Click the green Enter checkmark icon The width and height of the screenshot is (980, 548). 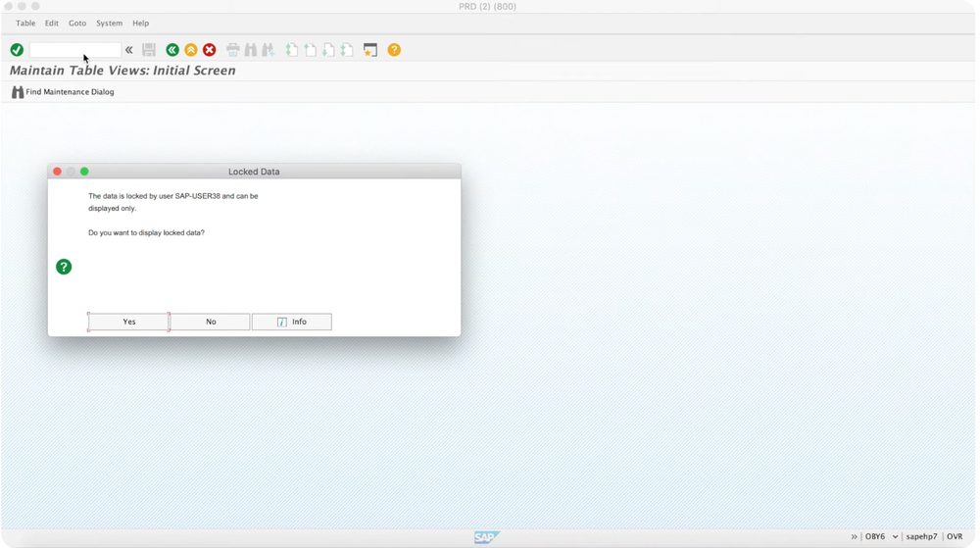coord(17,50)
